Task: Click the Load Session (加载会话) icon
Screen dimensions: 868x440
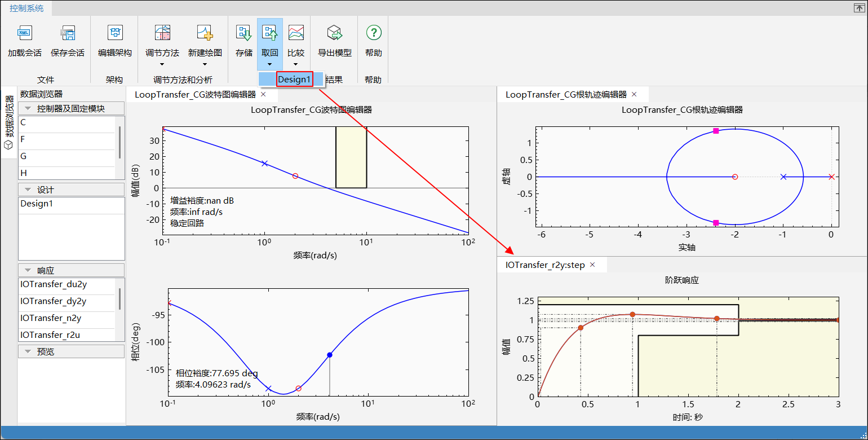Action: (24, 34)
